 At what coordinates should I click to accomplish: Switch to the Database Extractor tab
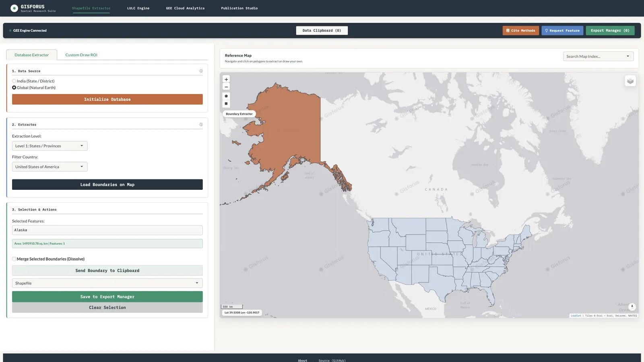[32, 55]
